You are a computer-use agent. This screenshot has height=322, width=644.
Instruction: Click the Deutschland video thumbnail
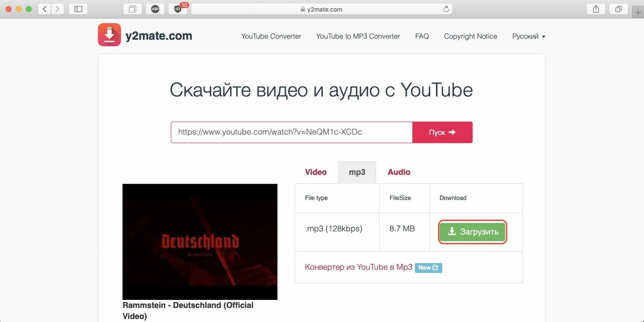coord(200,242)
